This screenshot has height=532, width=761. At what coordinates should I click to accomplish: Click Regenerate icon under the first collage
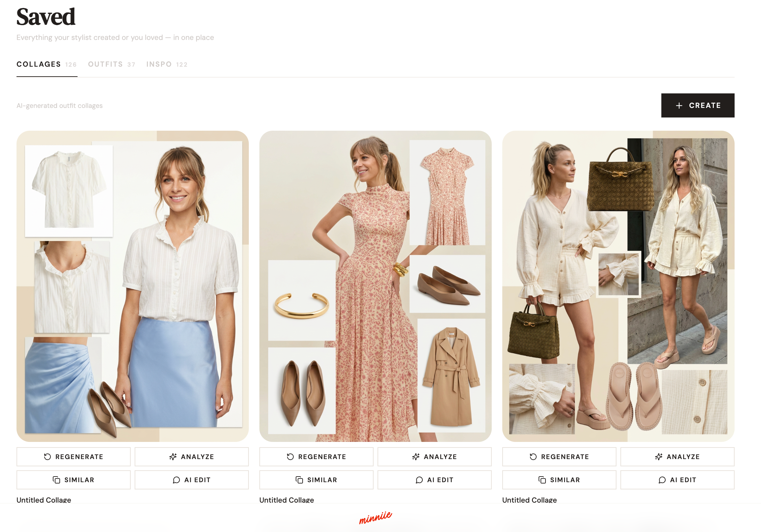[x=48, y=457]
